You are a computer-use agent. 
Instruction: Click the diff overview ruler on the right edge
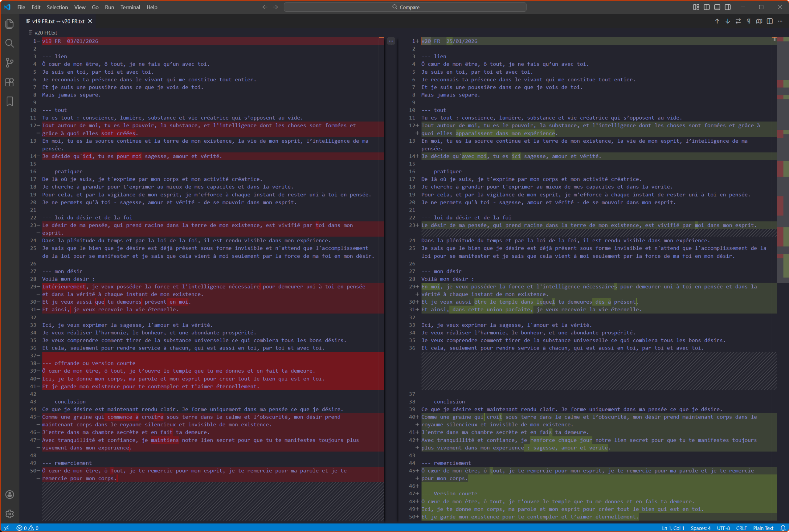click(783, 159)
